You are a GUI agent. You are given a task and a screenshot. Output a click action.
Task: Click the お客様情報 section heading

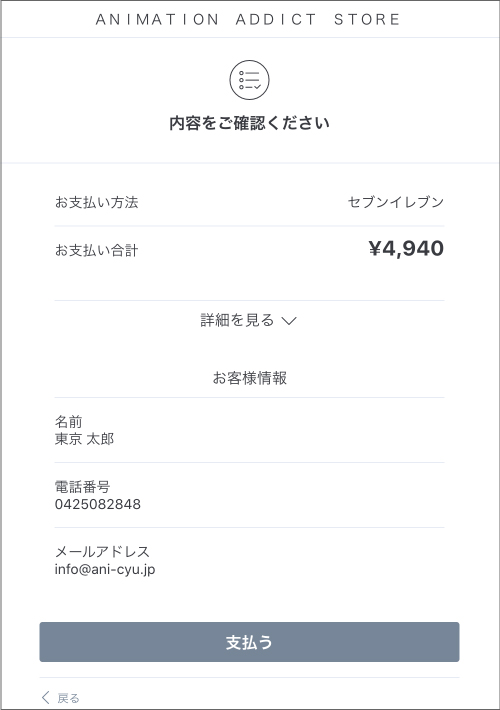[x=250, y=378]
